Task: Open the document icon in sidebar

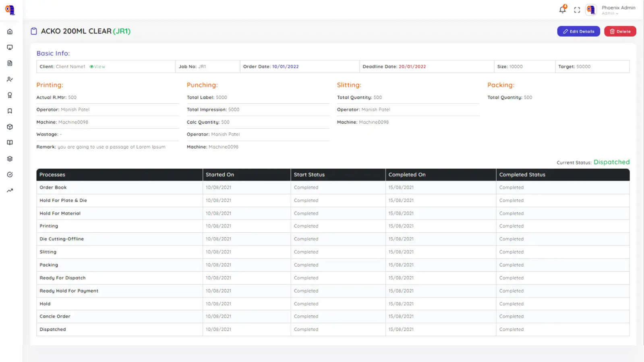Action: coord(10,63)
